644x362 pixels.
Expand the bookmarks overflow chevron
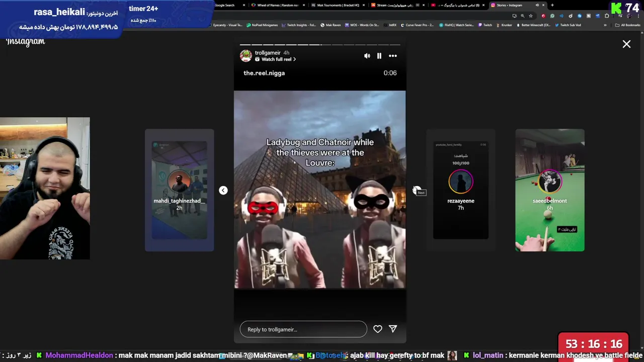tap(605, 25)
